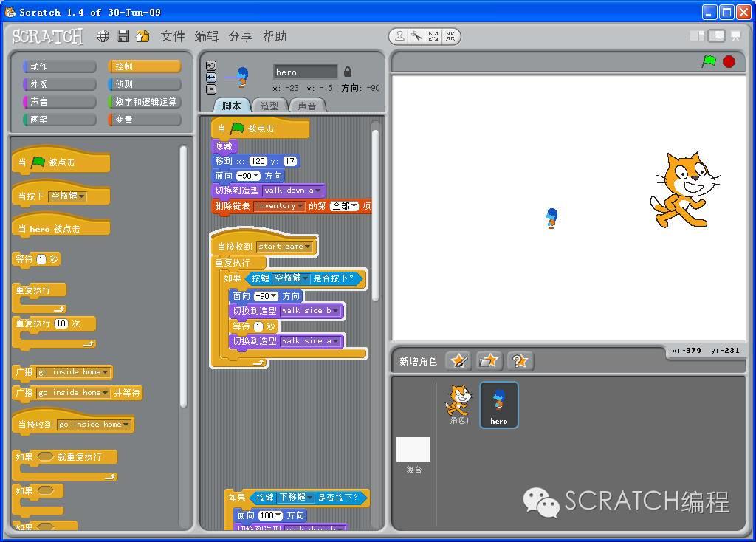
Task: Click the sprite name field hero
Action: pyautogui.click(x=305, y=72)
